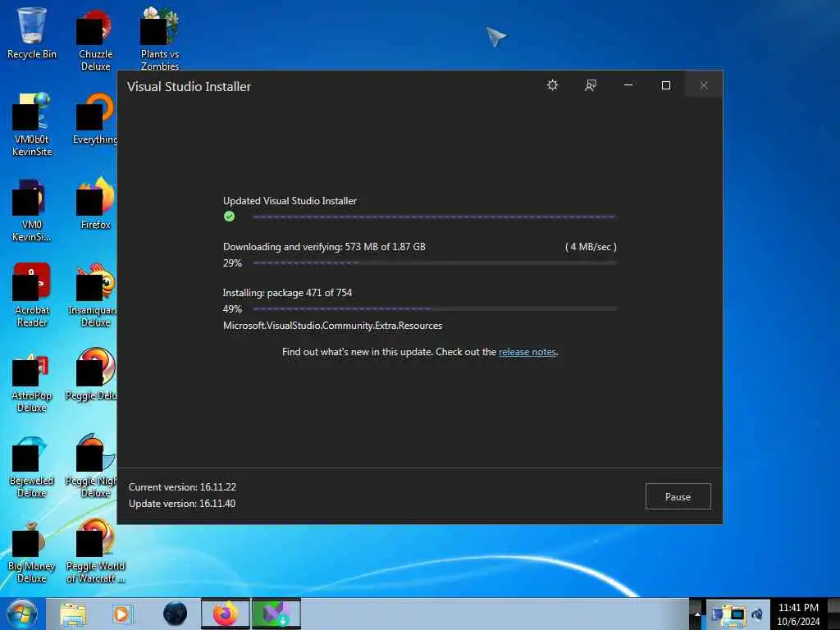Image resolution: width=840 pixels, height=630 pixels.
Task: Select the Bejeweled Deluxe desktop icon
Action: click(x=32, y=466)
